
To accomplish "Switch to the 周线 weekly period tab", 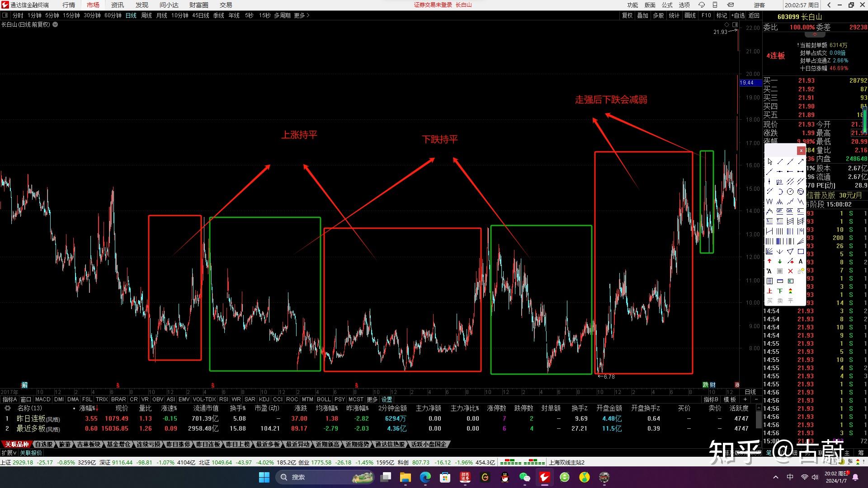I will 146,15.
